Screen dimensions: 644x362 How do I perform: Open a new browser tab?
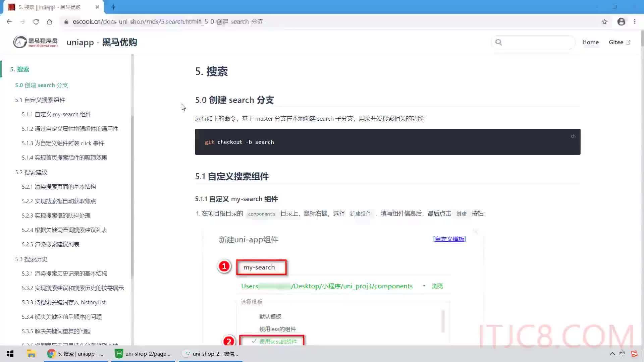click(x=113, y=7)
